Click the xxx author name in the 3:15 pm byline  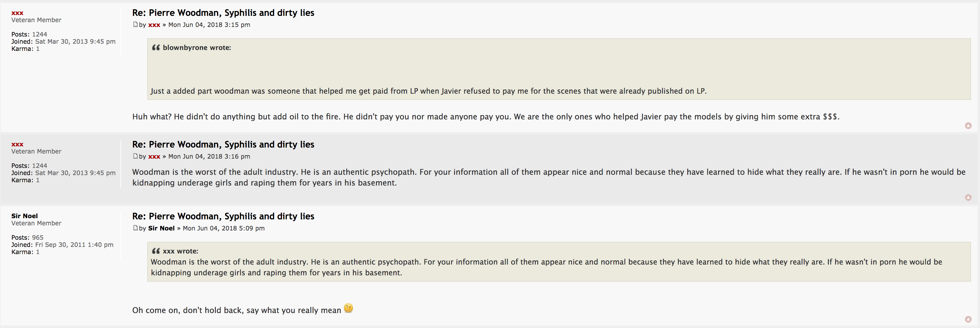pos(154,25)
